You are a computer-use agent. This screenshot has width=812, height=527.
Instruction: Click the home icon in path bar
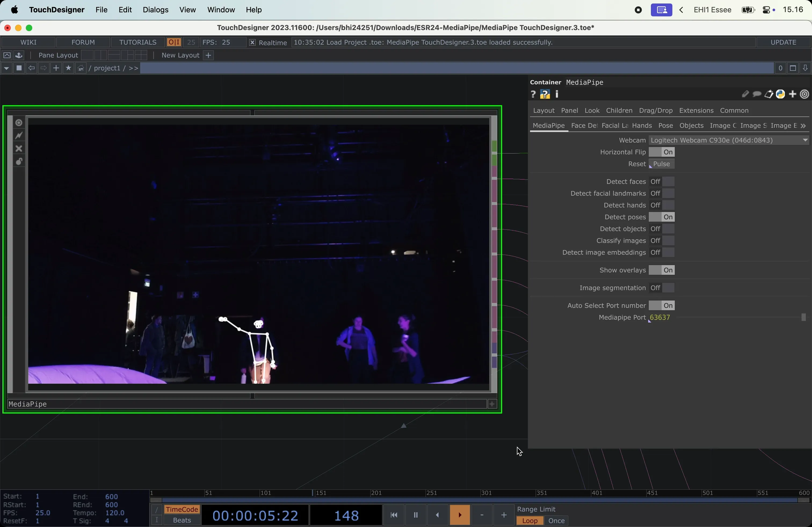(81, 68)
